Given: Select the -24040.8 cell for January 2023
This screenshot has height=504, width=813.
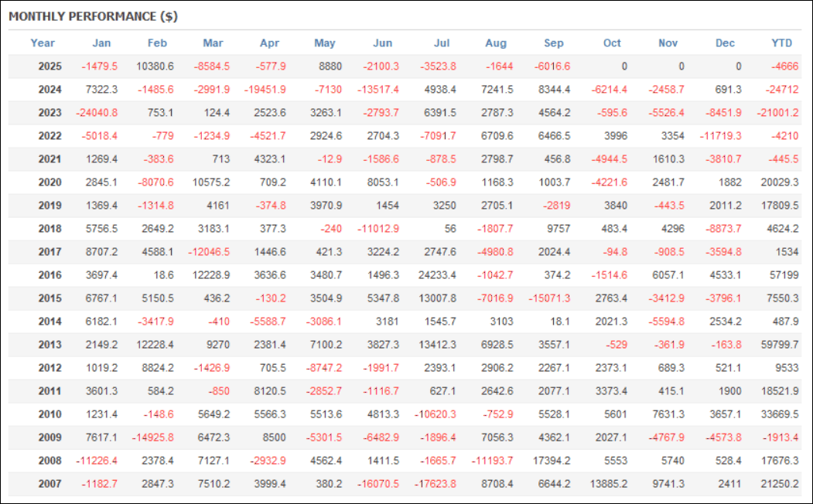Looking at the screenshot, I should 97,113.
